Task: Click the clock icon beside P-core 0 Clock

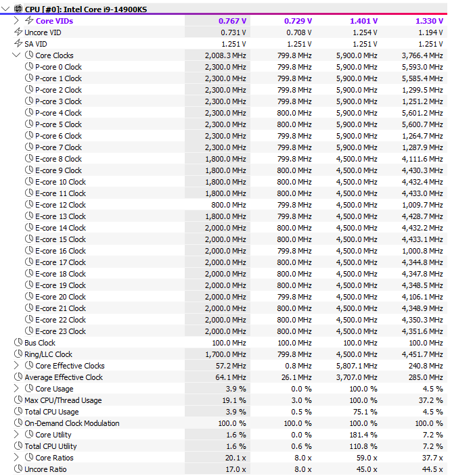Action: [29, 66]
